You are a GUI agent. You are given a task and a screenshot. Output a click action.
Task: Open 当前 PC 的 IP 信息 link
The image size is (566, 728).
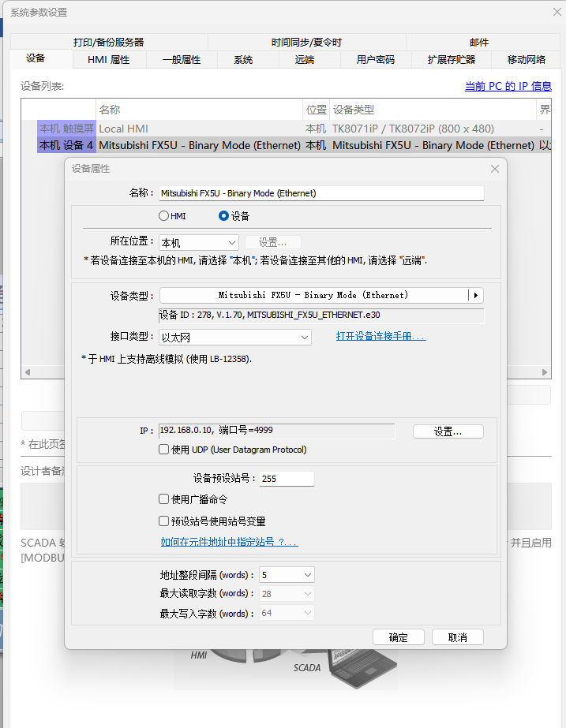tap(508, 87)
